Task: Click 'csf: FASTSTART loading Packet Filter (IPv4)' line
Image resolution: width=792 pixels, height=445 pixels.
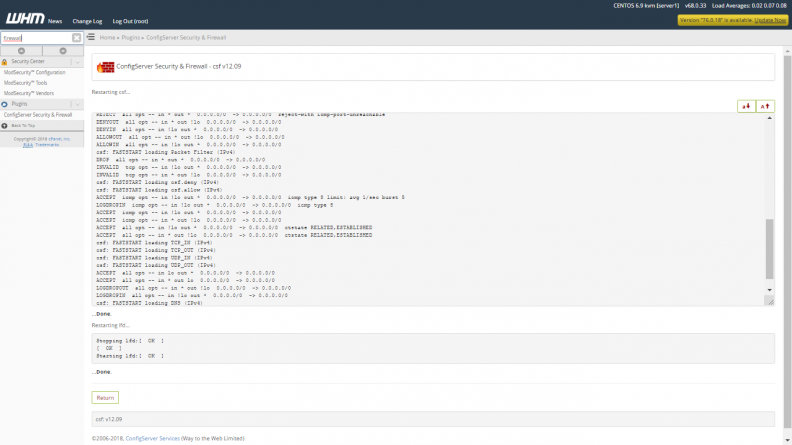Action: pyautogui.click(x=166, y=152)
